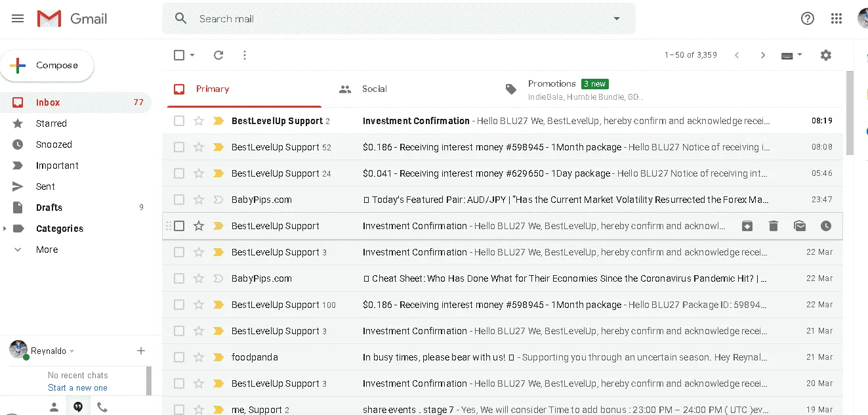The image size is (868, 415).
Task: Open the 21 Mar Investment Confirmation email
Action: [503, 331]
